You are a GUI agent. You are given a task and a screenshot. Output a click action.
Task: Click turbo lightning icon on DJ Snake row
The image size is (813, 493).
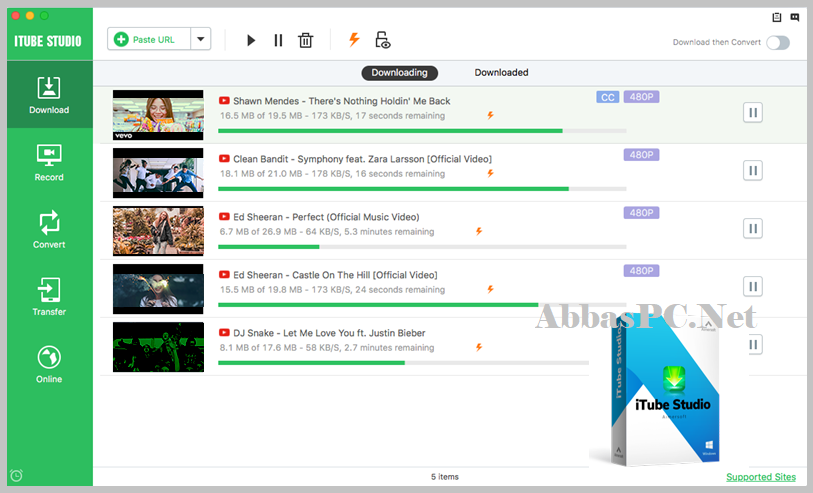pos(479,347)
